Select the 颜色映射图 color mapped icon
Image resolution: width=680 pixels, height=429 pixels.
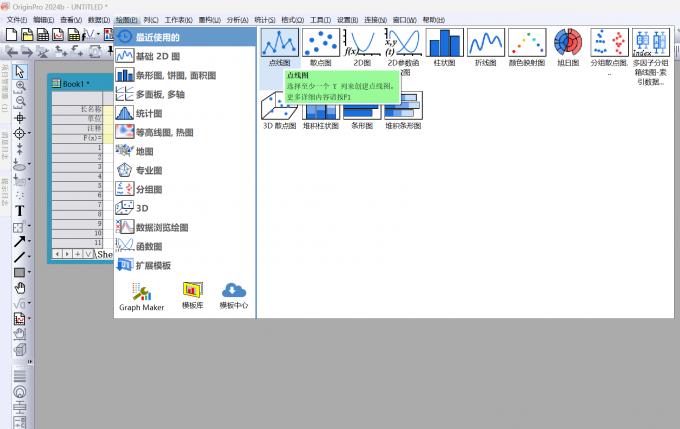[x=527, y=43]
